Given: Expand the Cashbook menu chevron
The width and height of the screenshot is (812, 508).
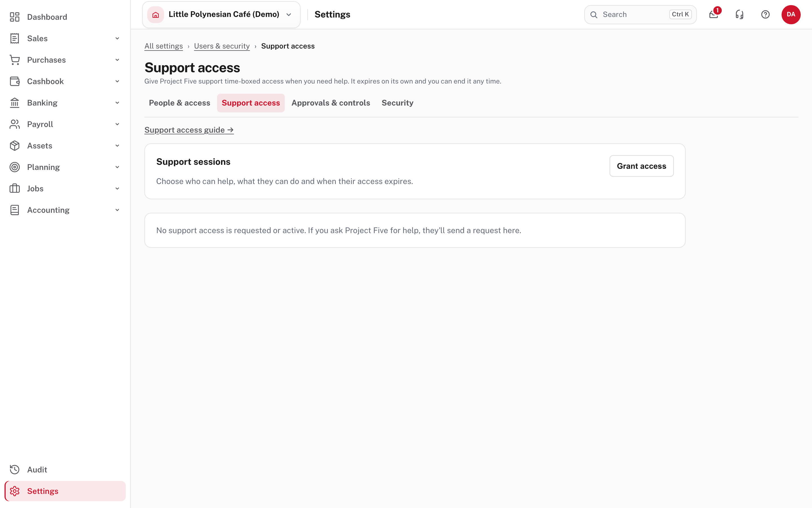Looking at the screenshot, I should pos(117,81).
